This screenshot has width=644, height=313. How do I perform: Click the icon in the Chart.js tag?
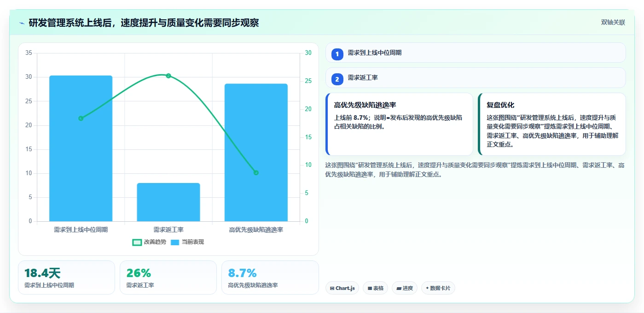332,288
